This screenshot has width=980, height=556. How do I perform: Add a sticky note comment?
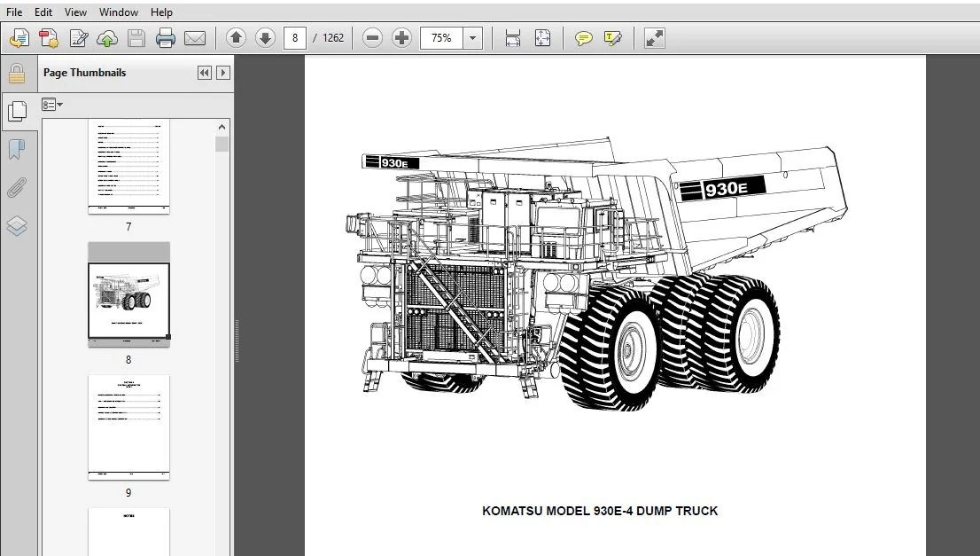click(x=584, y=38)
